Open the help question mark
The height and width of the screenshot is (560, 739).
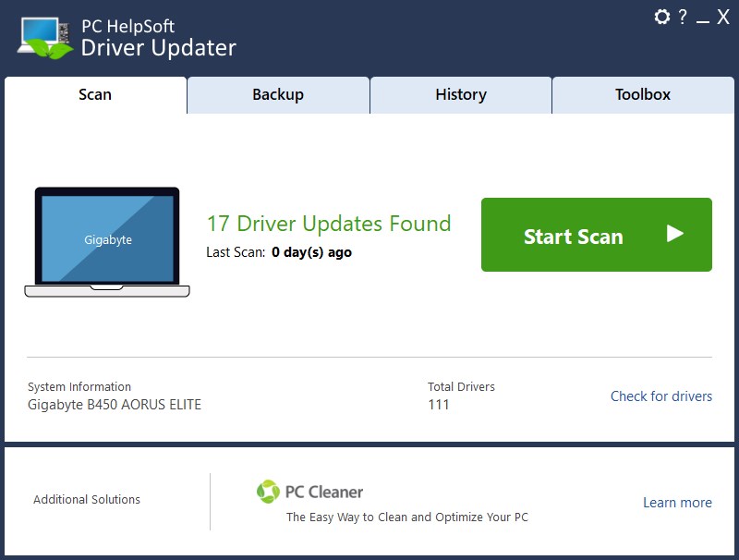click(x=683, y=17)
